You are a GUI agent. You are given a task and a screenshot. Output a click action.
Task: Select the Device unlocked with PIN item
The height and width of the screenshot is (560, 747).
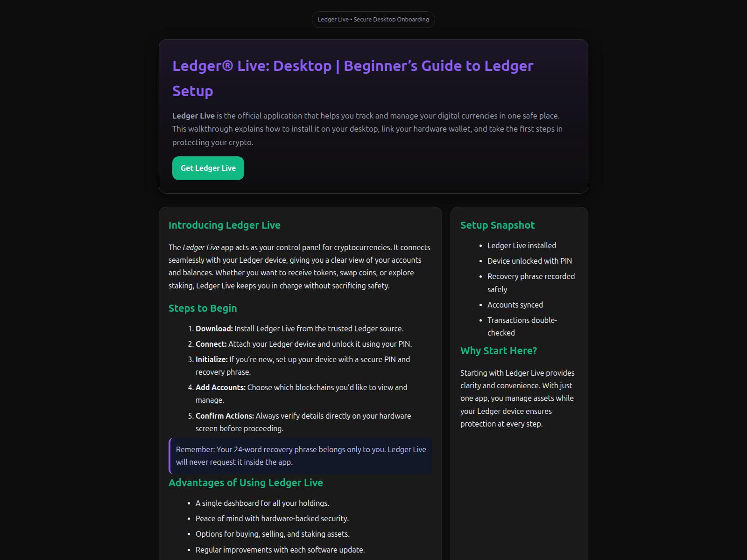[529, 261]
